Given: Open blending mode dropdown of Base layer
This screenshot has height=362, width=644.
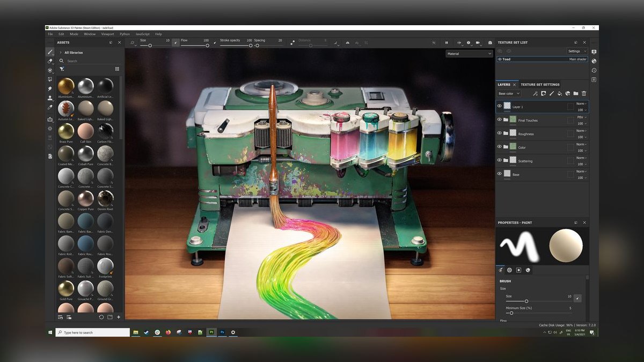Looking at the screenshot, I should pos(582,171).
